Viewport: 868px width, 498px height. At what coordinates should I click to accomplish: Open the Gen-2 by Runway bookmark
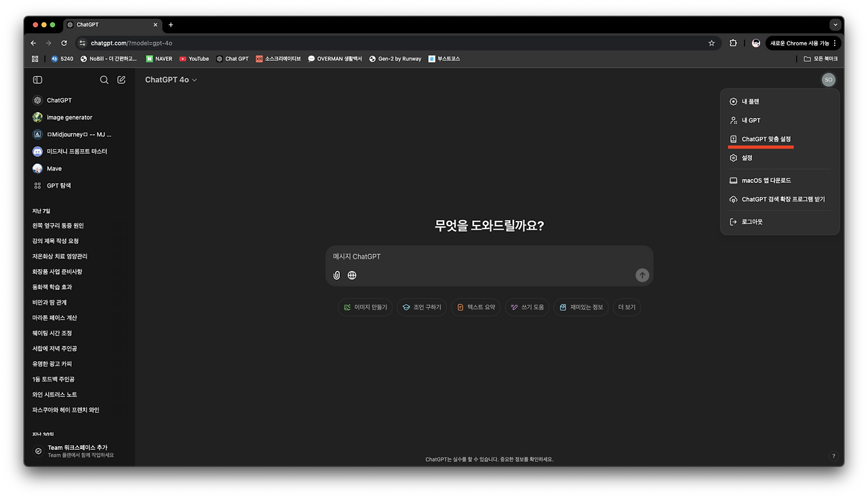tap(395, 59)
